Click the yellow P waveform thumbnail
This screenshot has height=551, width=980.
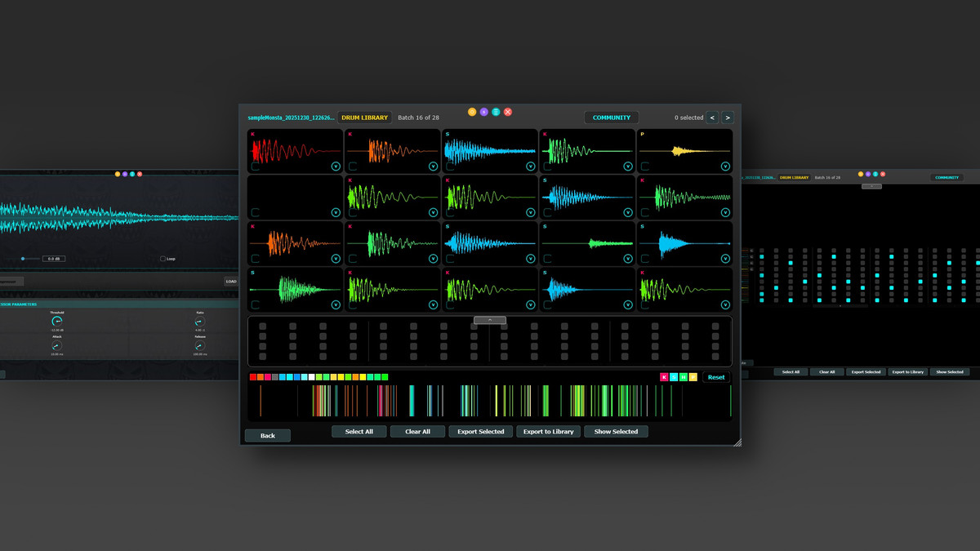pos(685,151)
